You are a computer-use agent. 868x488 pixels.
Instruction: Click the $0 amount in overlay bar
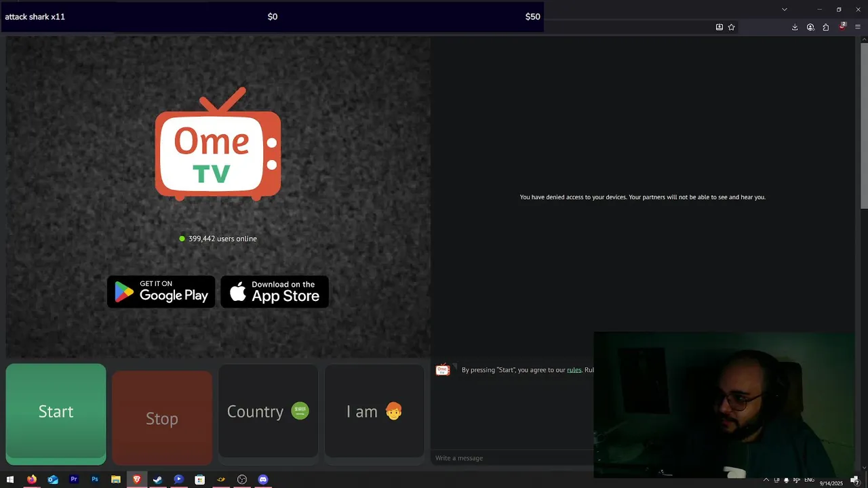273,16
